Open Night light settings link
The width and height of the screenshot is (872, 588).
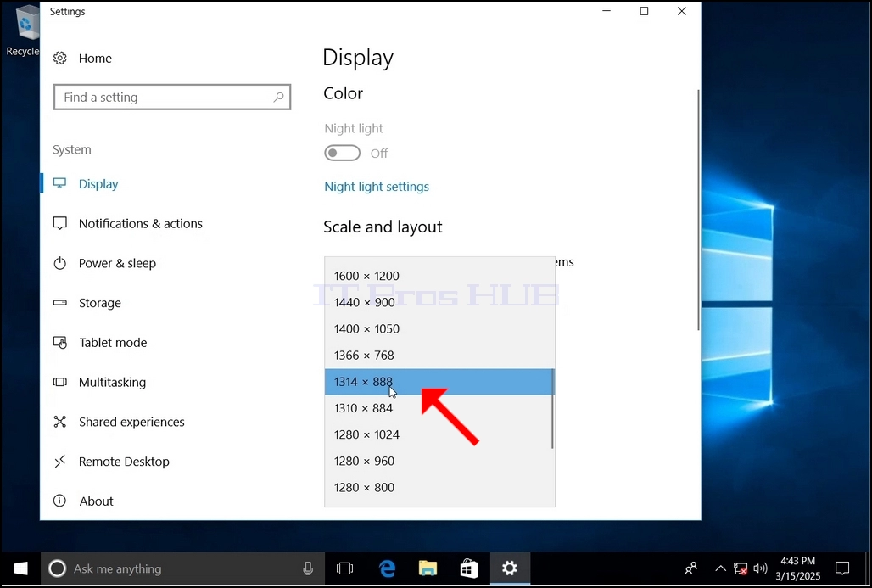point(377,187)
